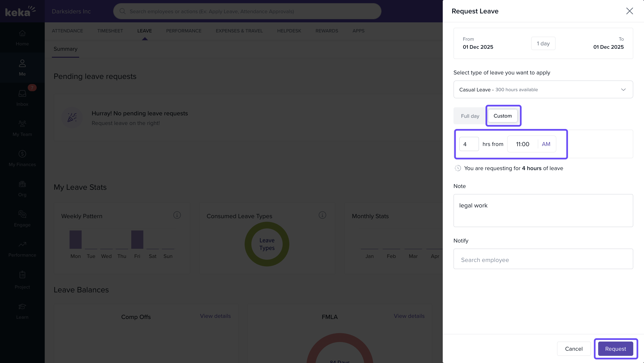Image resolution: width=644 pixels, height=363 pixels.
Task: Open the Helpdesk tab
Action: pyautogui.click(x=289, y=31)
